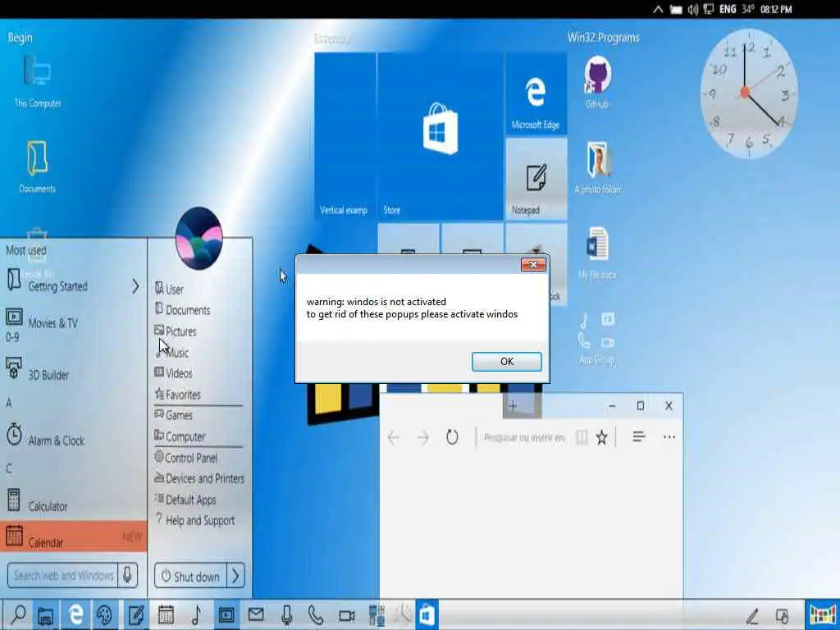This screenshot has width=840, height=630.
Task: Add the page to favorites with the star
Action: [602, 438]
